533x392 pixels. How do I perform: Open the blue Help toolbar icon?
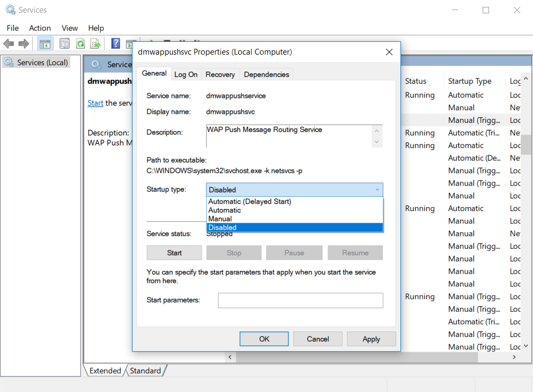pos(116,43)
